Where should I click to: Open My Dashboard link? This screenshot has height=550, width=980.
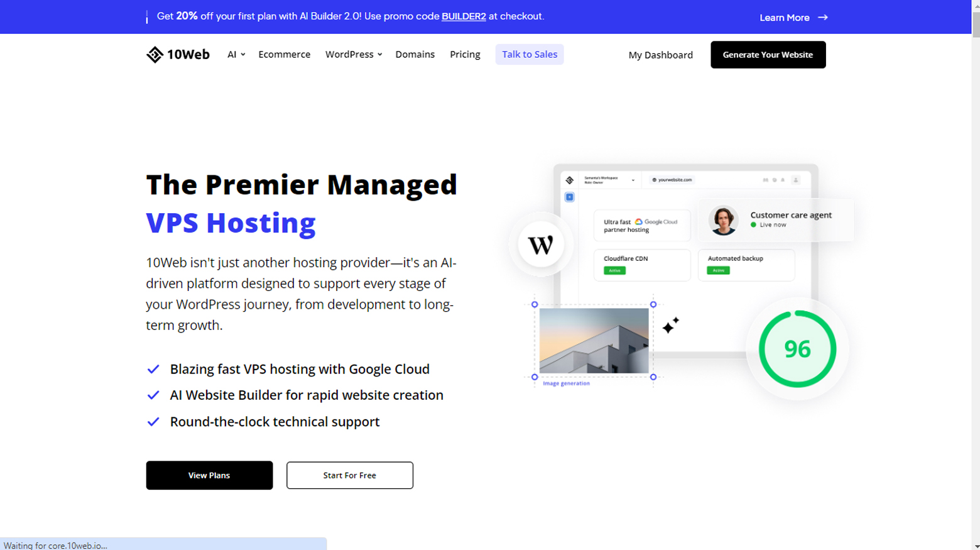(661, 55)
